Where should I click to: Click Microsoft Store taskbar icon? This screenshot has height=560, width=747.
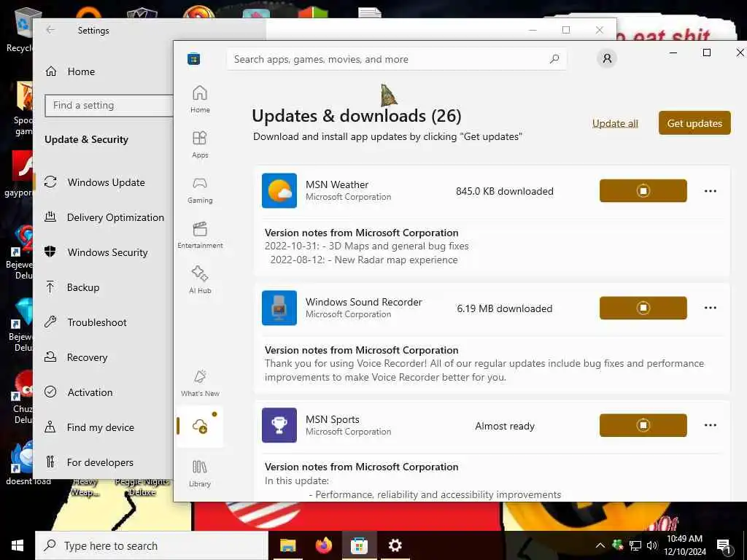359,545
